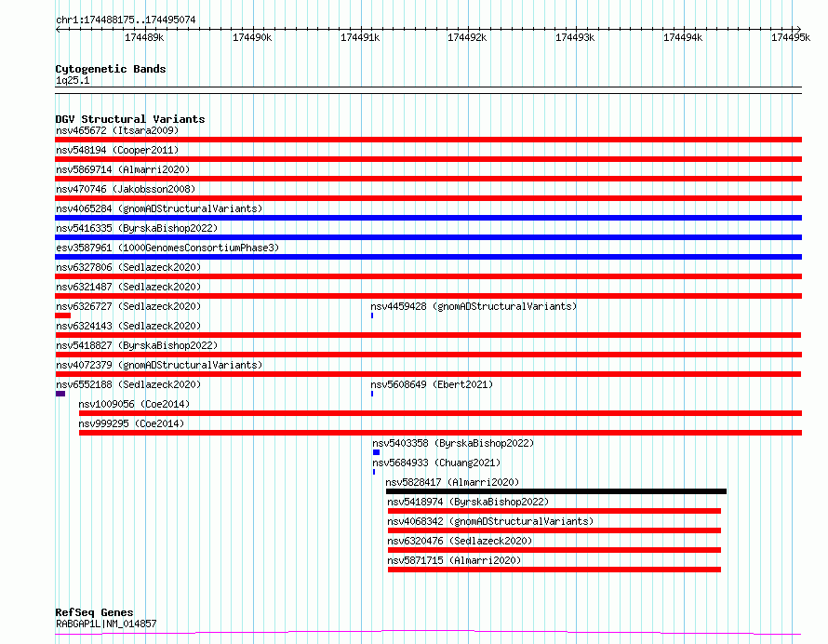This screenshot has width=828, height=644.
Task: Click nsv5403358 (ByrskaBishop2022) label
Action: pyautogui.click(x=453, y=443)
